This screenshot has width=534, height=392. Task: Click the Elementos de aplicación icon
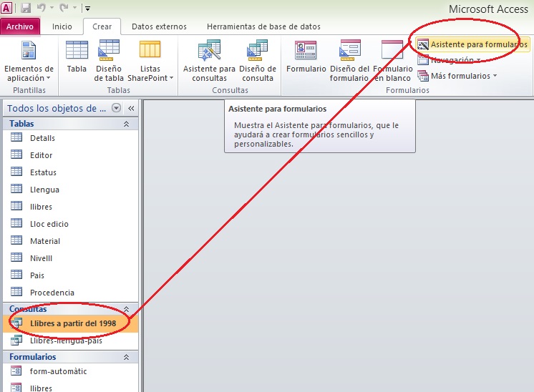point(29,50)
